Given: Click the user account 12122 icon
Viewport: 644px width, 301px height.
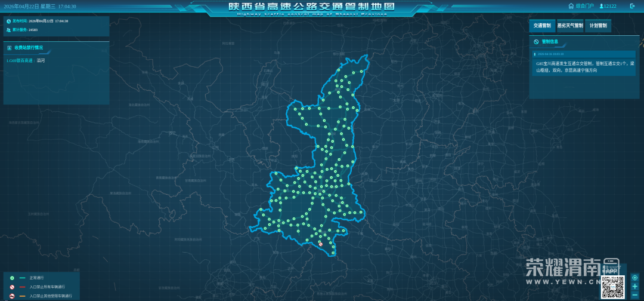Looking at the screenshot, I should point(601,6).
